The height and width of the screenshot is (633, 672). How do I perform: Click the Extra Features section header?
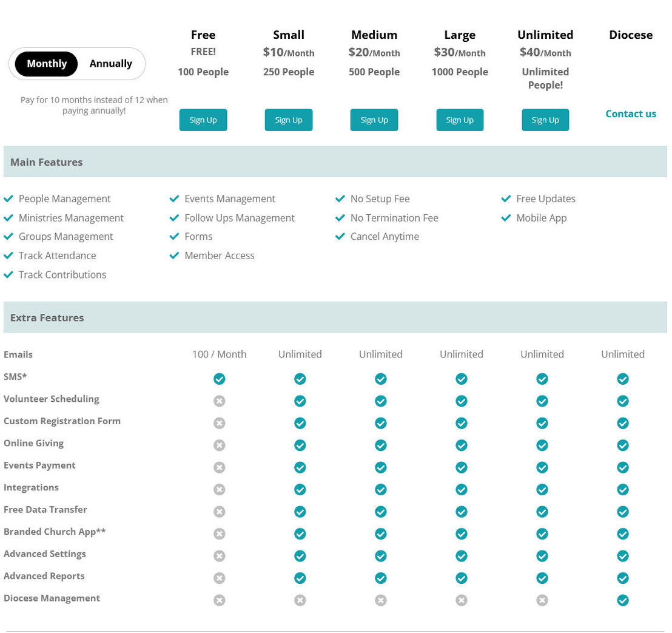pyautogui.click(x=335, y=317)
